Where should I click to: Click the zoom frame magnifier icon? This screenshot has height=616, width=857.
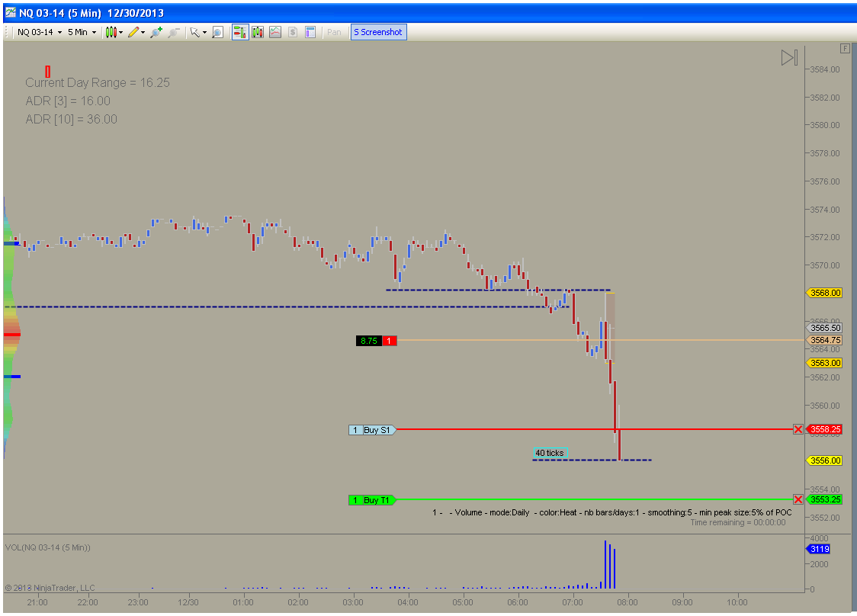tap(217, 32)
